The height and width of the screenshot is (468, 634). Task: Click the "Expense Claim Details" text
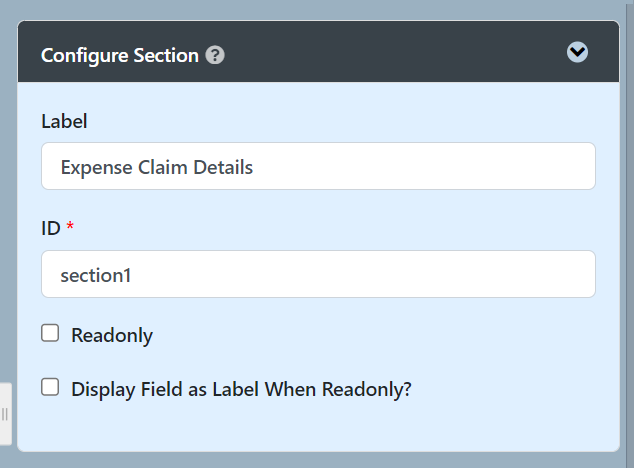click(x=157, y=167)
